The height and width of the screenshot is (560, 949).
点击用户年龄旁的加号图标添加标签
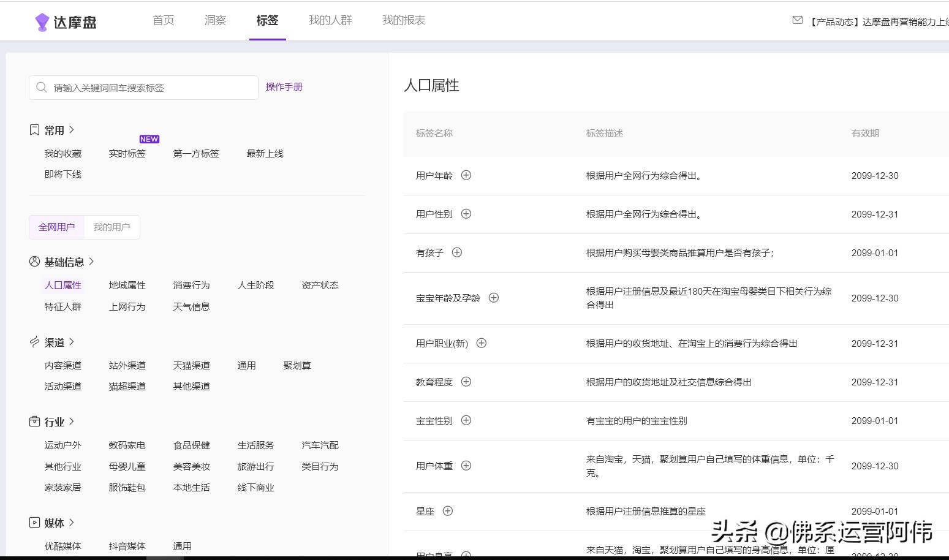[466, 175]
